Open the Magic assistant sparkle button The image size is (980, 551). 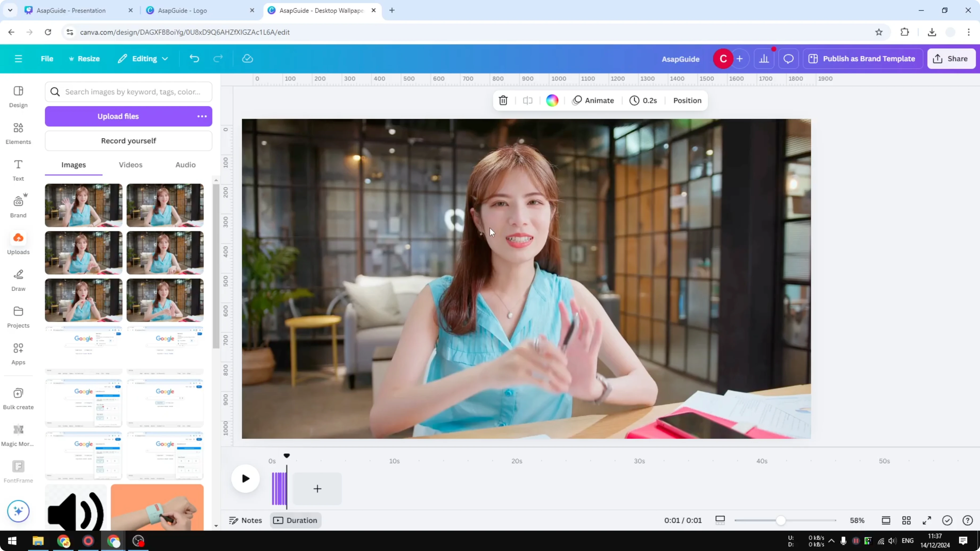(x=18, y=511)
